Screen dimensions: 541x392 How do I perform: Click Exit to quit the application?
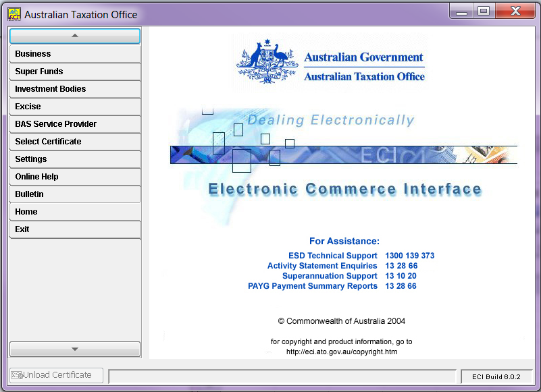75,229
